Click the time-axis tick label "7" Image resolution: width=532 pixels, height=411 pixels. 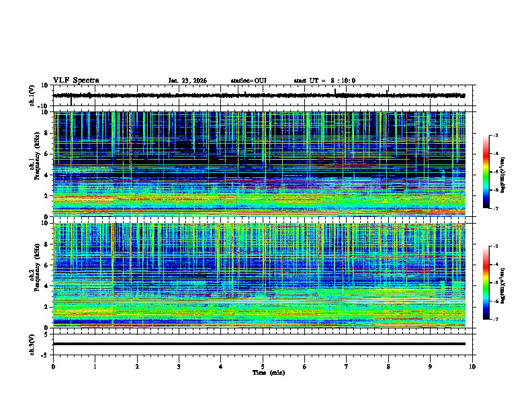point(347,367)
